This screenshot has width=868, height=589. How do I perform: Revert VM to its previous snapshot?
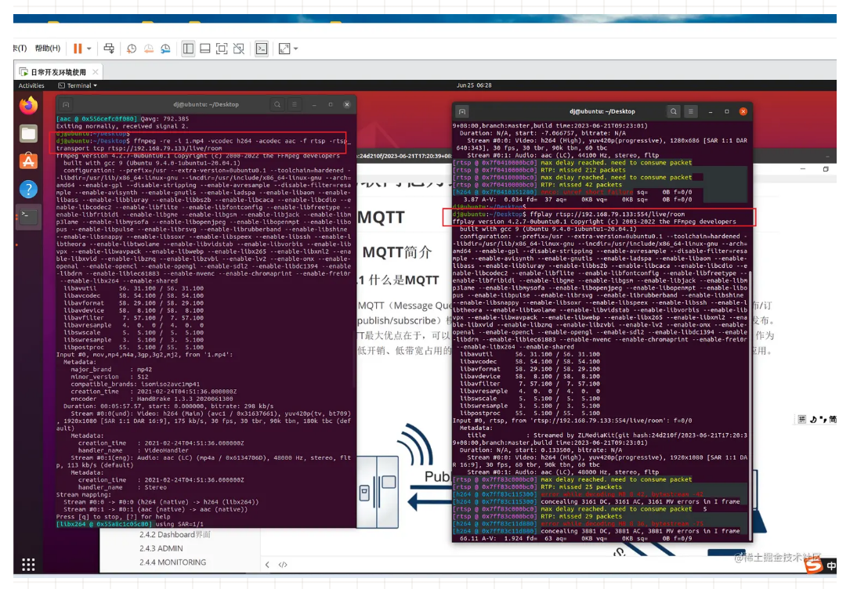pyautogui.click(x=148, y=49)
